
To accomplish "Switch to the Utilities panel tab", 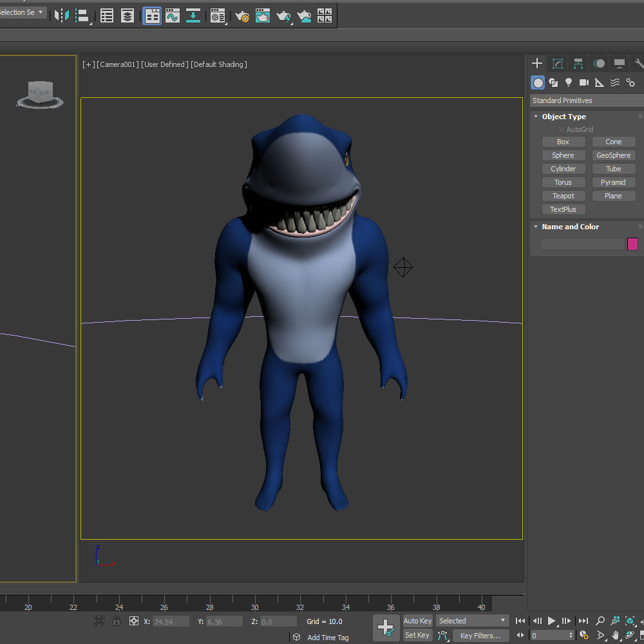I will tap(639, 63).
